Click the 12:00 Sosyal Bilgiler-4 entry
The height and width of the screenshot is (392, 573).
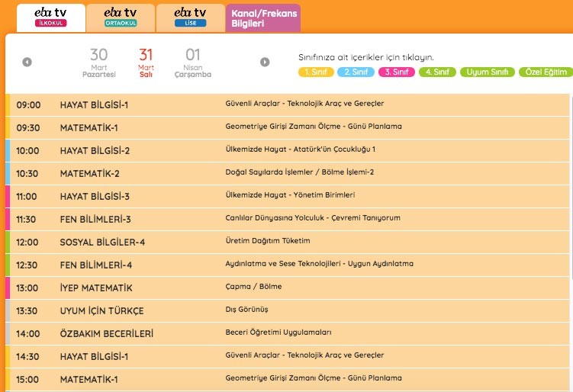coord(288,242)
